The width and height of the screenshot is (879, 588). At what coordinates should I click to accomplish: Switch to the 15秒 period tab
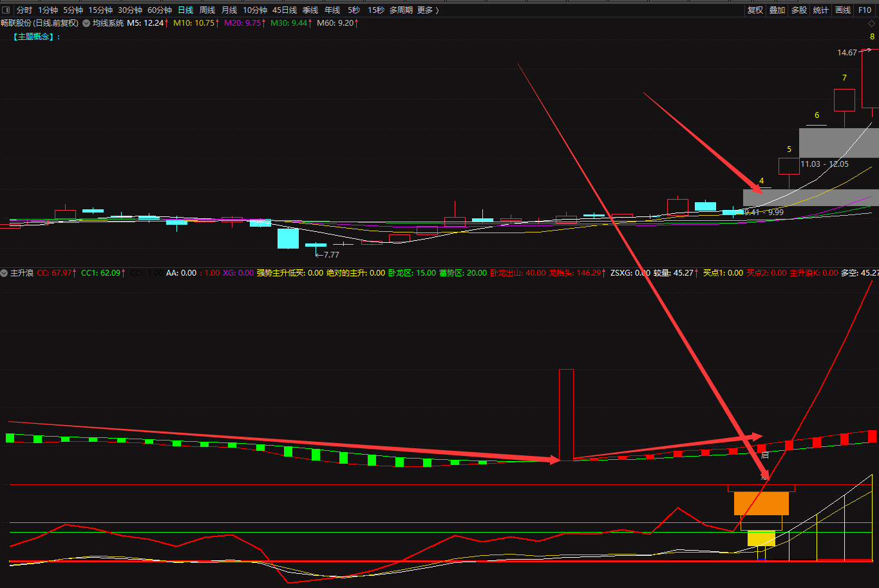coord(376,10)
